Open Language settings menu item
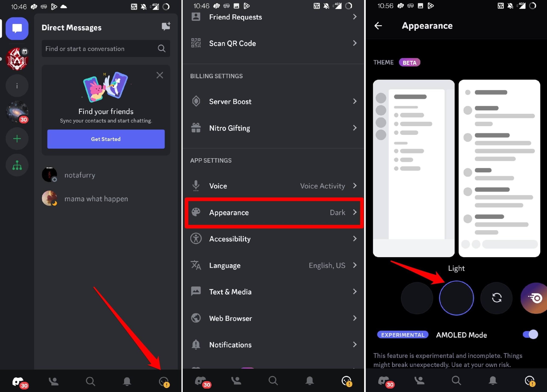 [x=274, y=265]
